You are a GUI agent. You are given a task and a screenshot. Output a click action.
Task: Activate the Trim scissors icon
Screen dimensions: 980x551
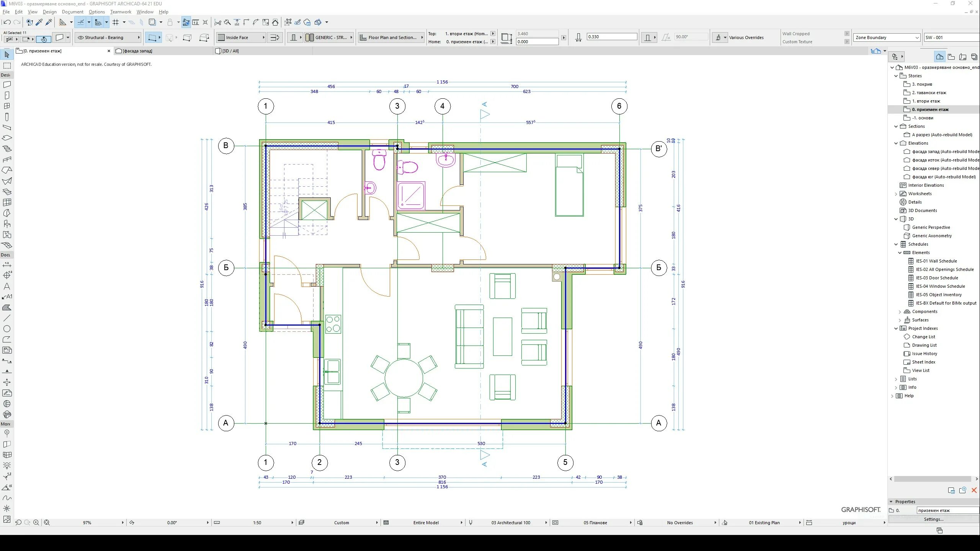tap(218, 22)
